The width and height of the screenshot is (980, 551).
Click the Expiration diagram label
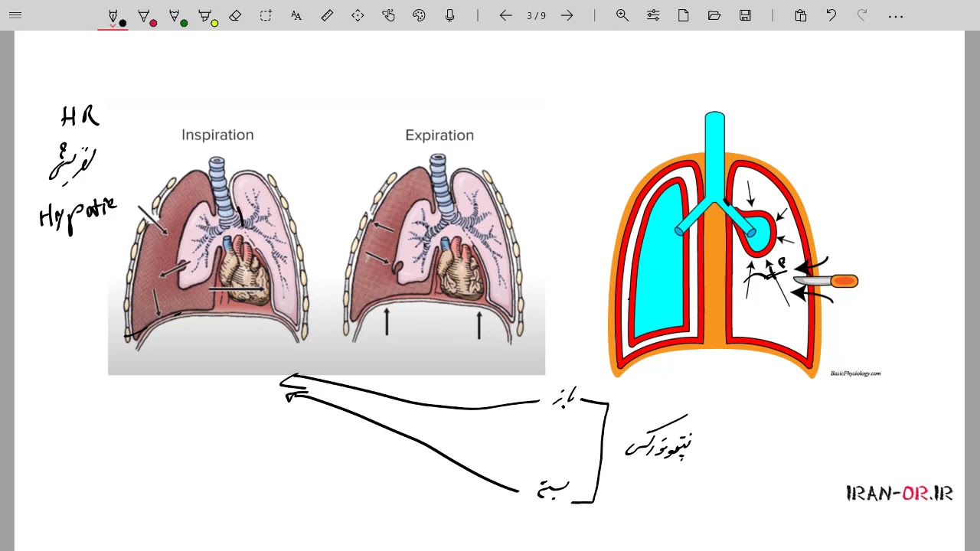pyautogui.click(x=439, y=135)
